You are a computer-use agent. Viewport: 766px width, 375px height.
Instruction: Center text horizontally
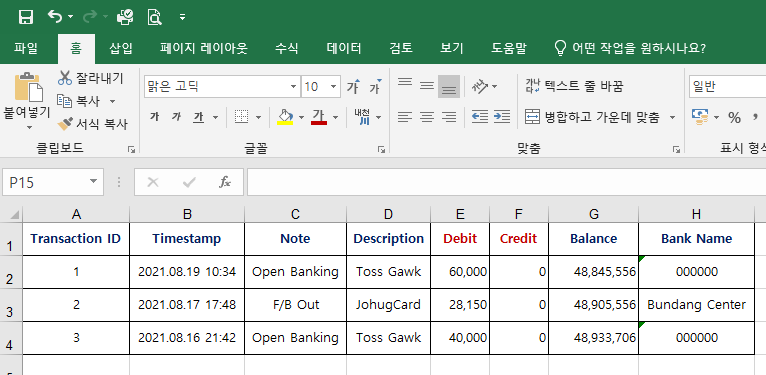(x=427, y=117)
